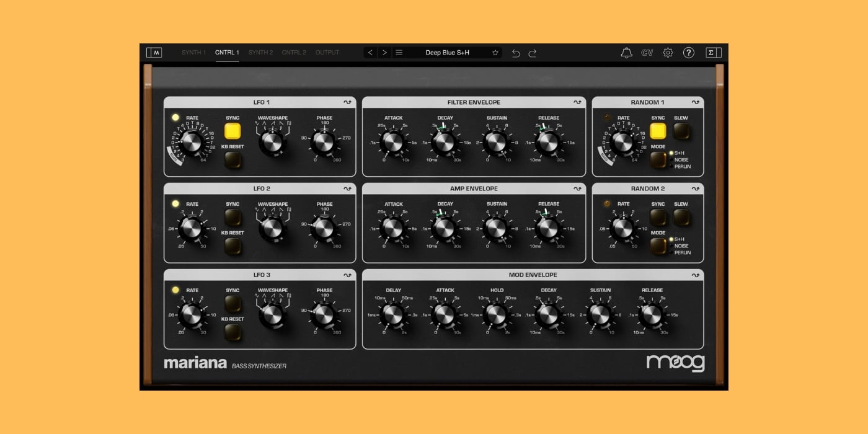Click the Mod Envelope HOLD knob
Viewport: 868px width, 434px height.
497,315
